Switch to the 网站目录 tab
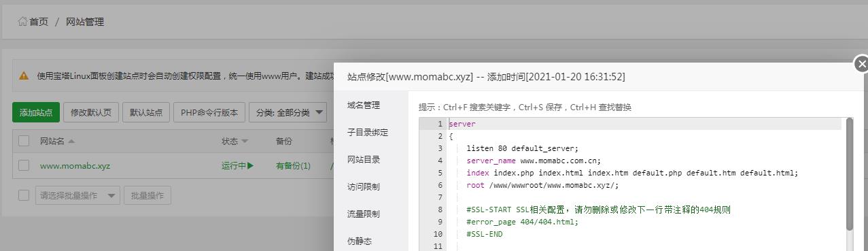868x251 pixels. tap(364, 160)
